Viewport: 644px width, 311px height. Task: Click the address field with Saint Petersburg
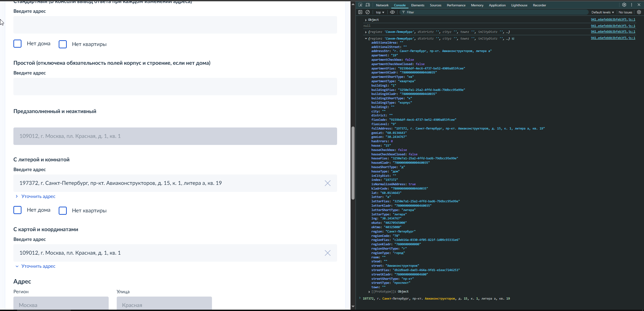point(175,183)
